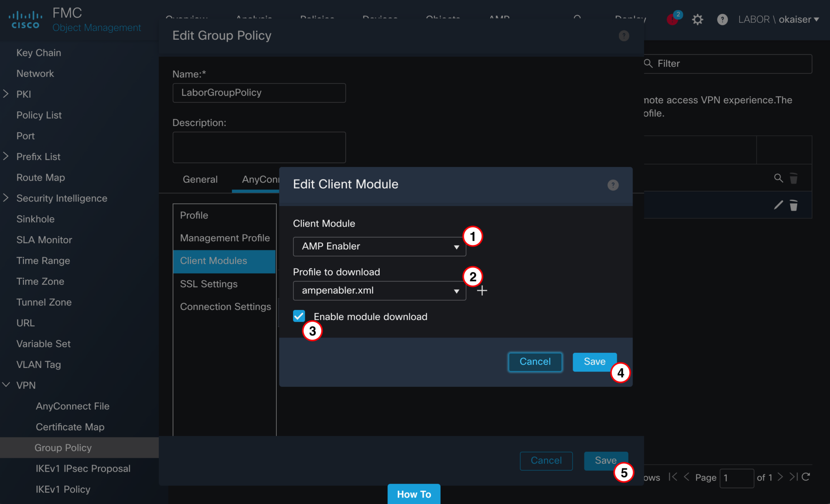Select Connection Settings in the side panel

[x=225, y=307]
